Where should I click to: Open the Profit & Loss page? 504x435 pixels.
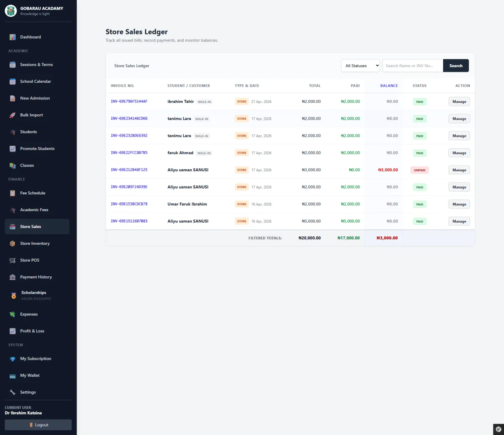coord(32,331)
